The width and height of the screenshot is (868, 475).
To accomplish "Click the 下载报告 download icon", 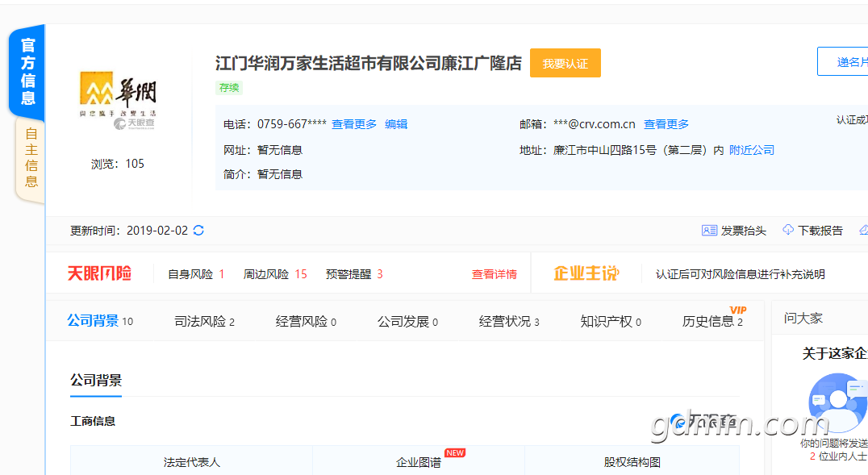I will [x=788, y=231].
